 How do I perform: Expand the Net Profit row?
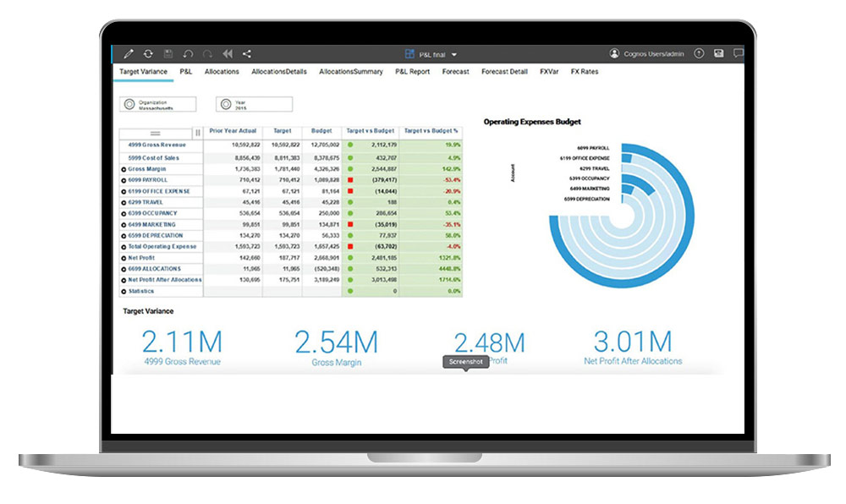coord(124,259)
